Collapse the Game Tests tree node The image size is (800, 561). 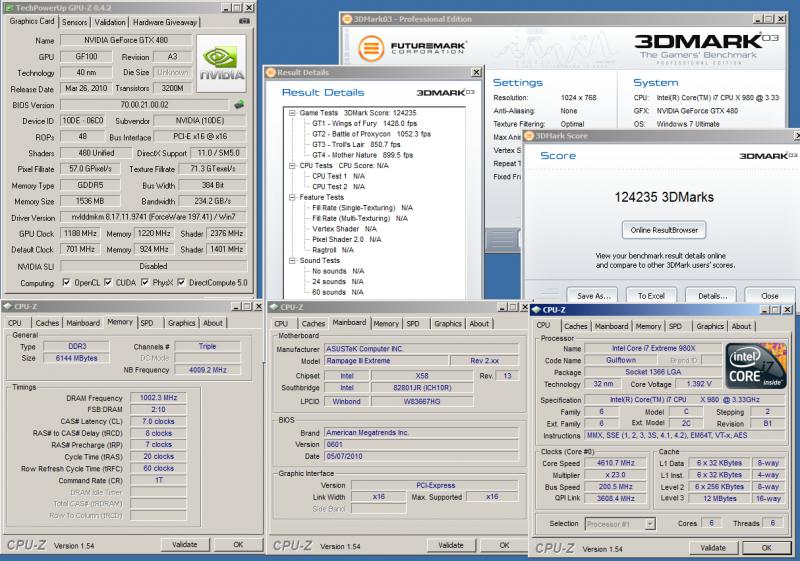[x=292, y=113]
